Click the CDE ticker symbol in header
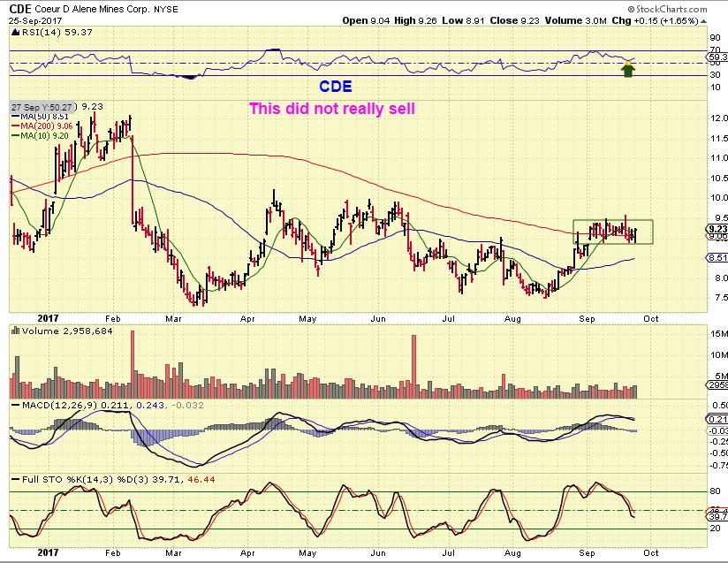Screen dimensions: 728x563 (20, 9)
